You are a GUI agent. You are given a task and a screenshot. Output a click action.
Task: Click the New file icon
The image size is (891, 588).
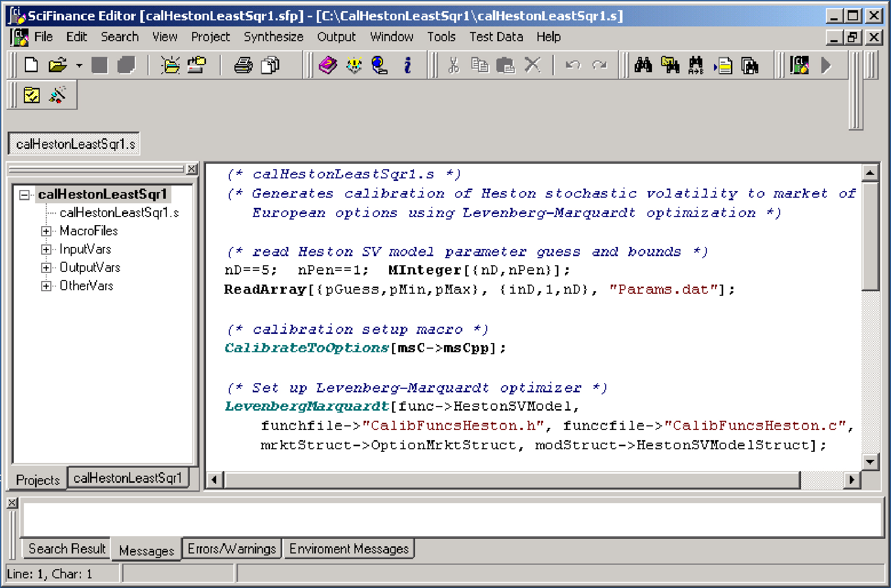click(x=32, y=65)
